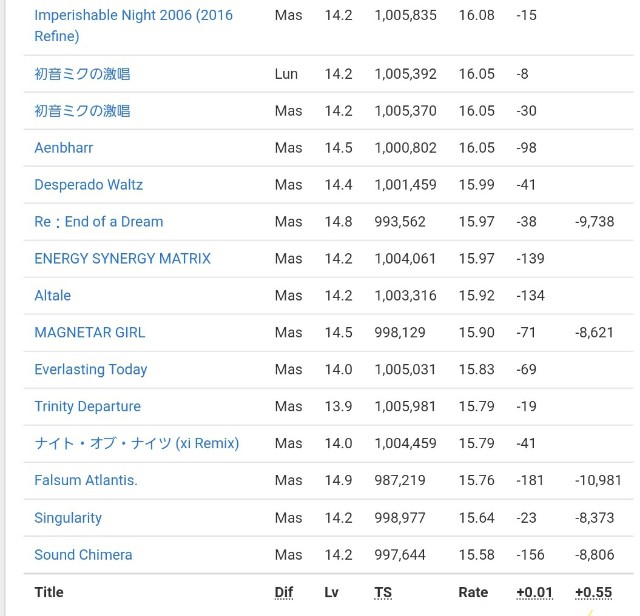Open the MAGNETAR GIRL link
640x616 pixels.
pyautogui.click(x=89, y=333)
